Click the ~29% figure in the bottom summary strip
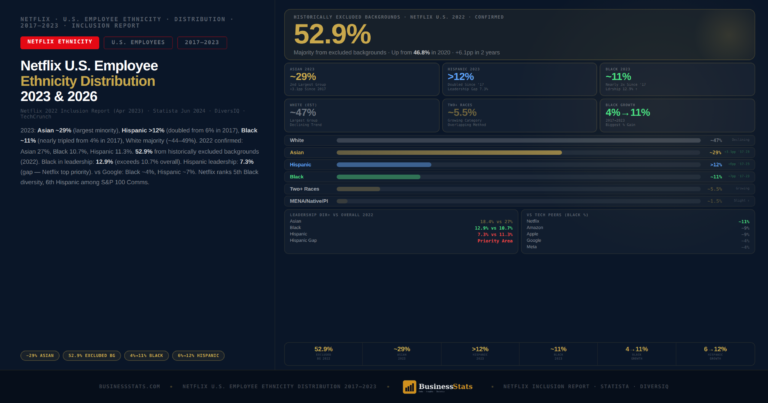768x403 pixels. (x=402, y=349)
